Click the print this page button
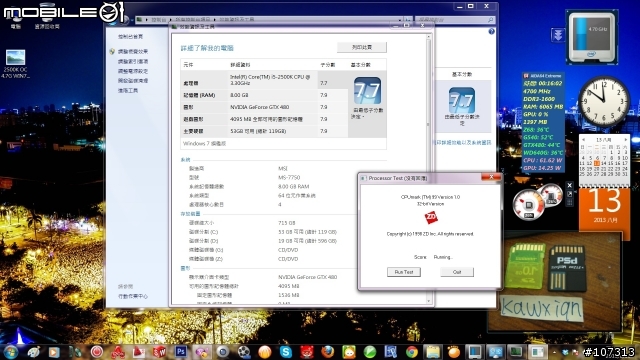 tap(362, 47)
